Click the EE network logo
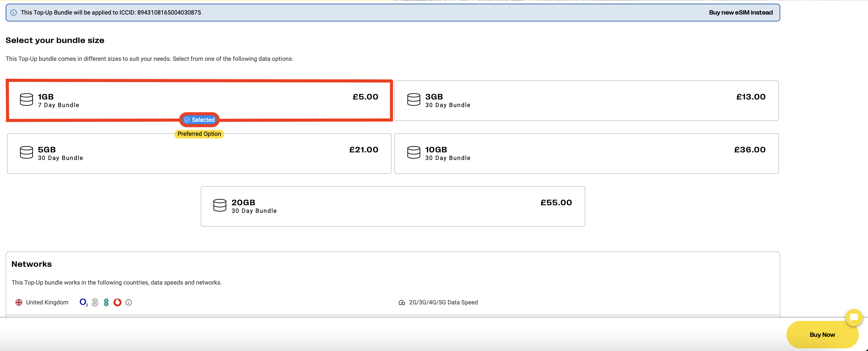The height and width of the screenshot is (351, 868). 106,302
